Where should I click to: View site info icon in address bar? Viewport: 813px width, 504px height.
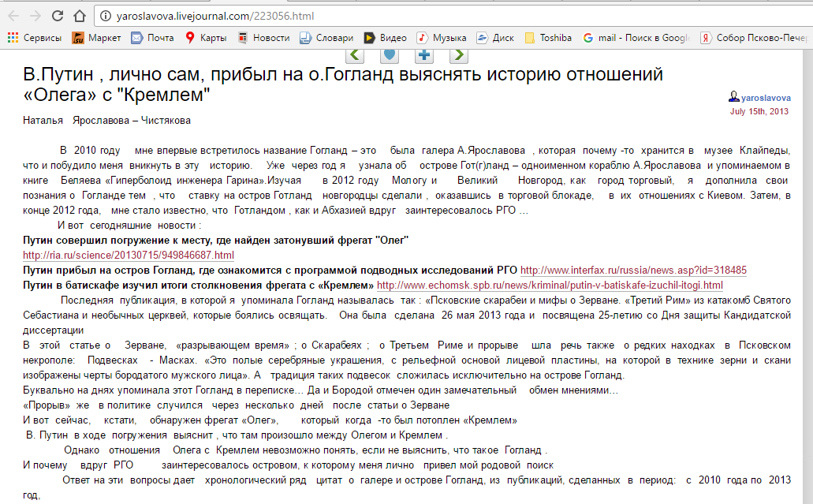[105, 16]
